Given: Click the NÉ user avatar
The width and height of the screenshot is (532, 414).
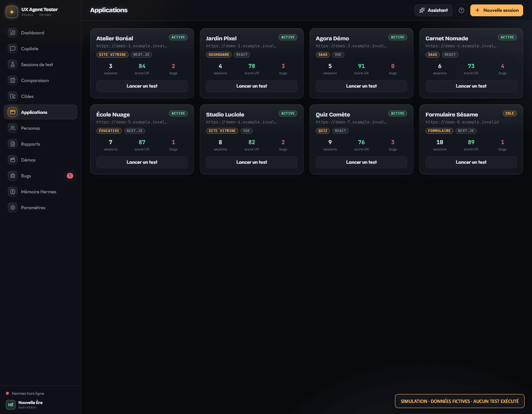Looking at the screenshot, I should (x=11, y=405).
